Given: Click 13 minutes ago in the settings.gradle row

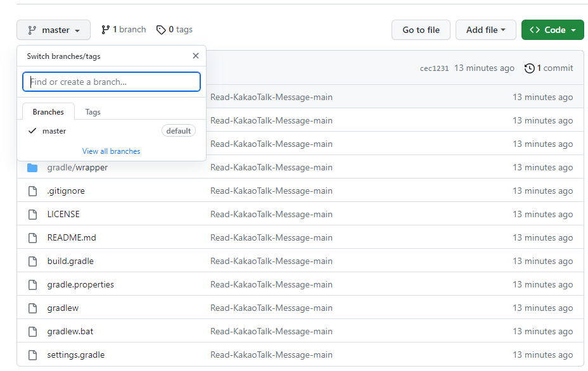Looking at the screenshot, I should (542, 355).
